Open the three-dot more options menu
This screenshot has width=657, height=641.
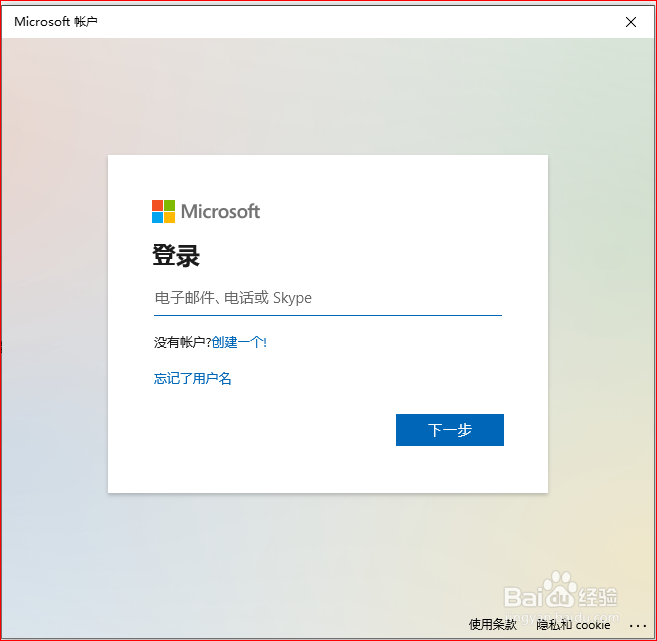pyautogui.click(x=638, y=625)
